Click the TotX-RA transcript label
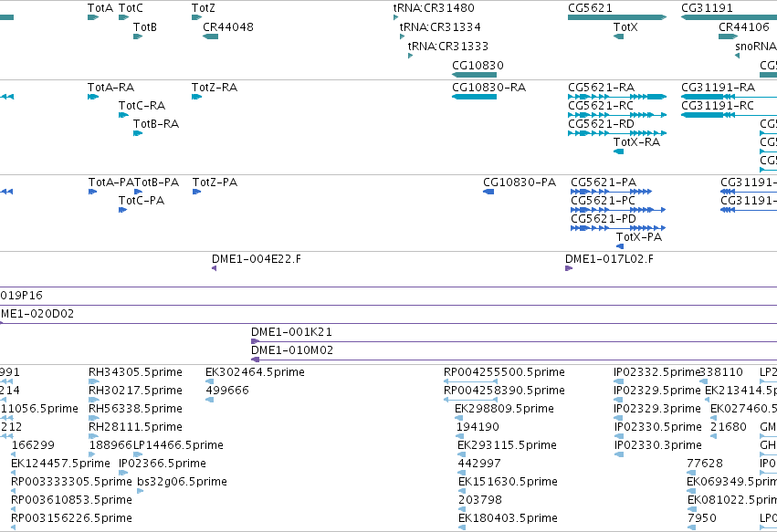 click(636, 142)
